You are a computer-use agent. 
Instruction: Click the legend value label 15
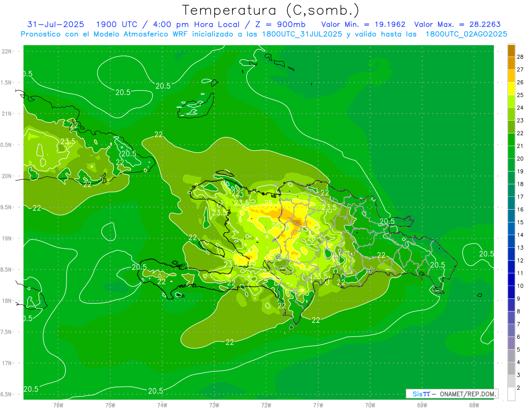tap(520, 222)
